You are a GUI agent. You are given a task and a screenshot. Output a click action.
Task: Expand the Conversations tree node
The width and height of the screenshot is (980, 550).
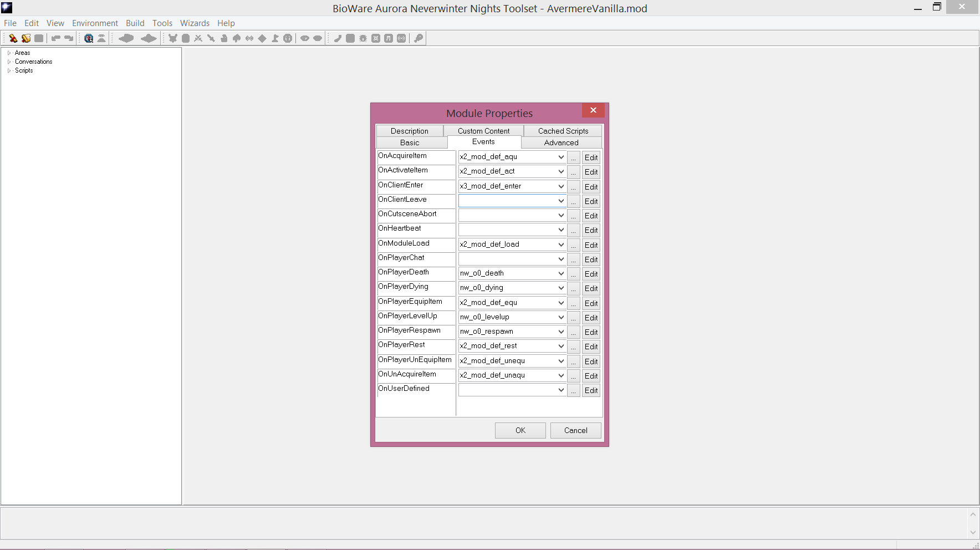(9, 62)
